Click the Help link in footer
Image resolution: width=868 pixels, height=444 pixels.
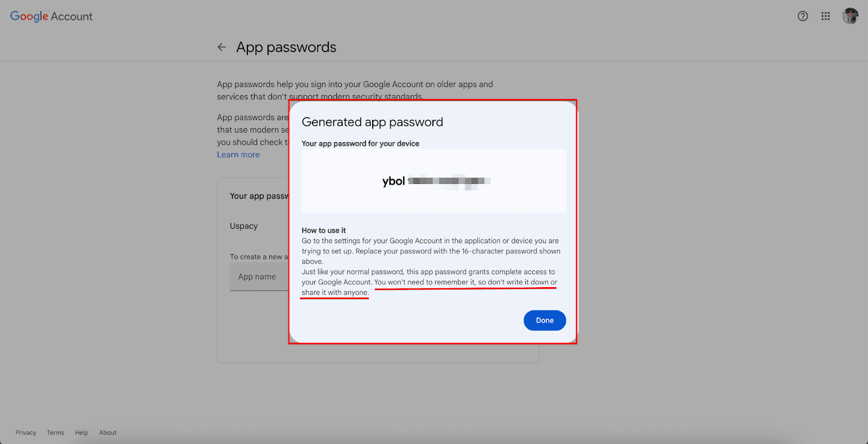(81, 433)
